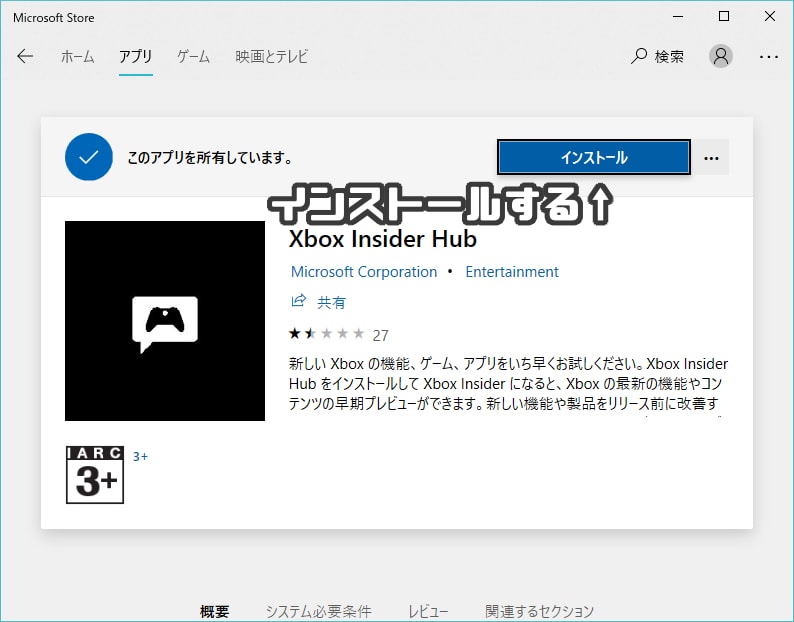
Task: Open the Microsoft Corporation publisher link
Action: coord(364,272)
